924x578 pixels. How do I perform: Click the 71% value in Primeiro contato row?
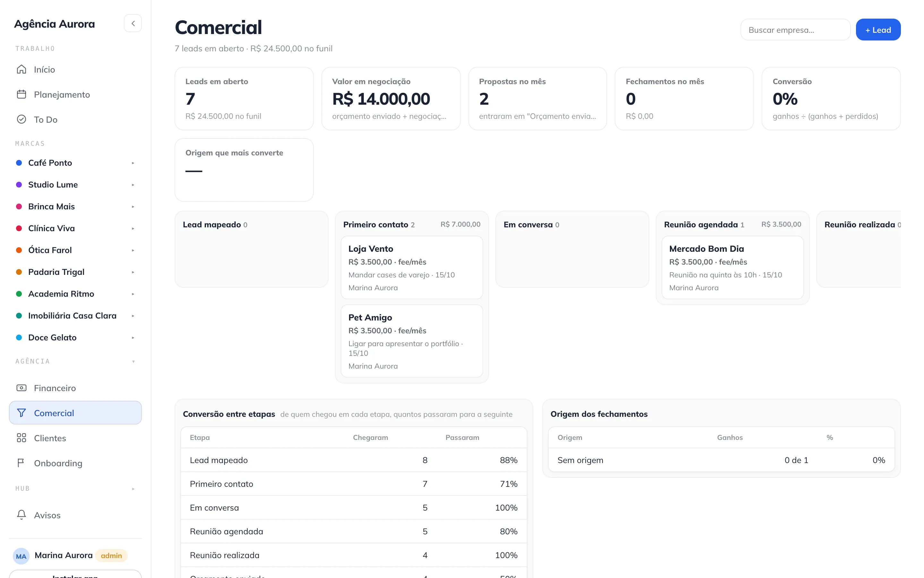pyautogui.click(x=509, y=484)
